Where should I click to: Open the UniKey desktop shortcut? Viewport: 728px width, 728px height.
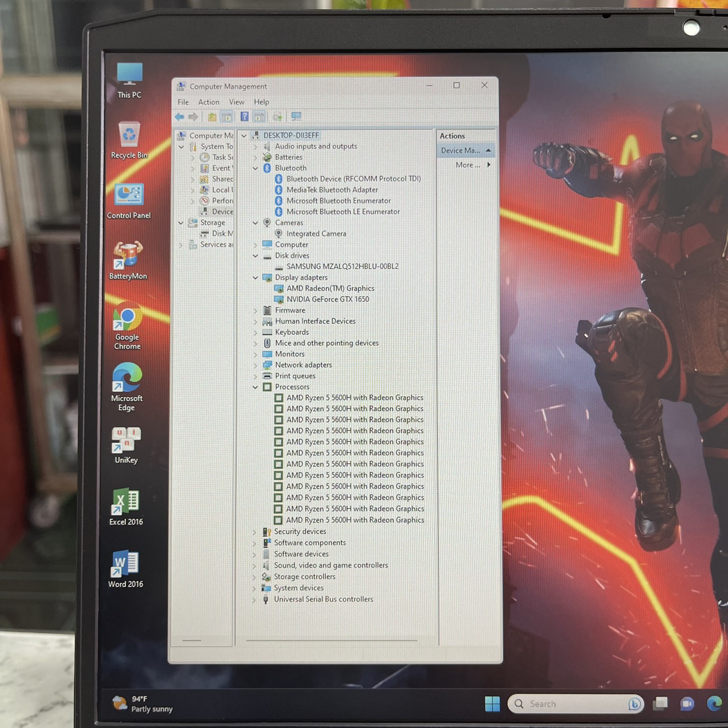[126, 446]
